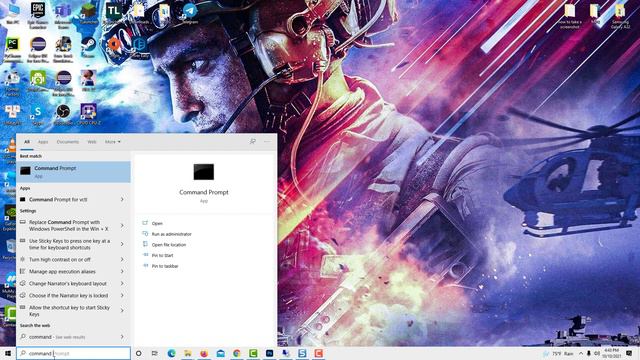Click the large Command Prompt preview icon
The height and width of the screenshot is (360, 640).
(x=204, y=172)
